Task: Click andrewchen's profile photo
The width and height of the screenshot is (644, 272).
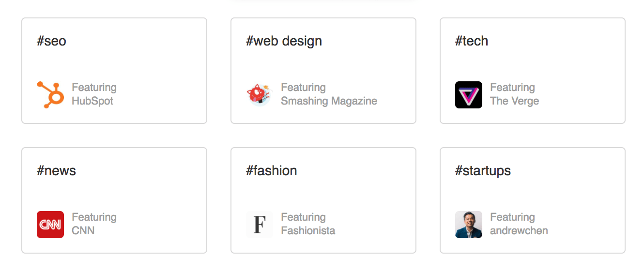Action: 468,224
